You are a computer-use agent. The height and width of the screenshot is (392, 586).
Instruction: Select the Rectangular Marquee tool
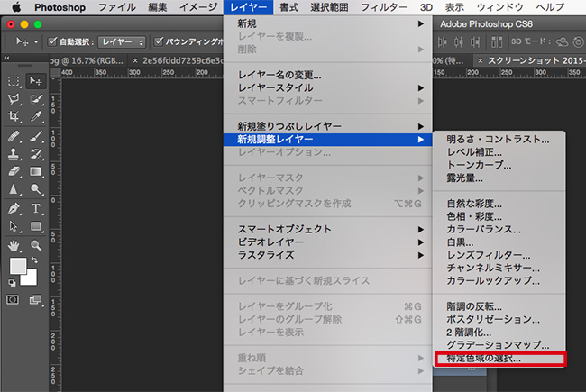point(14,80)
